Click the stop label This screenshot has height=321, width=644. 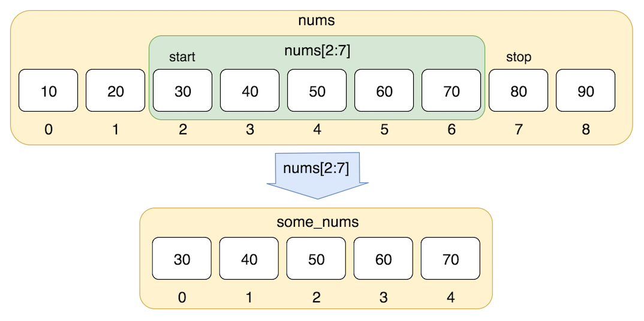[519, 58]
